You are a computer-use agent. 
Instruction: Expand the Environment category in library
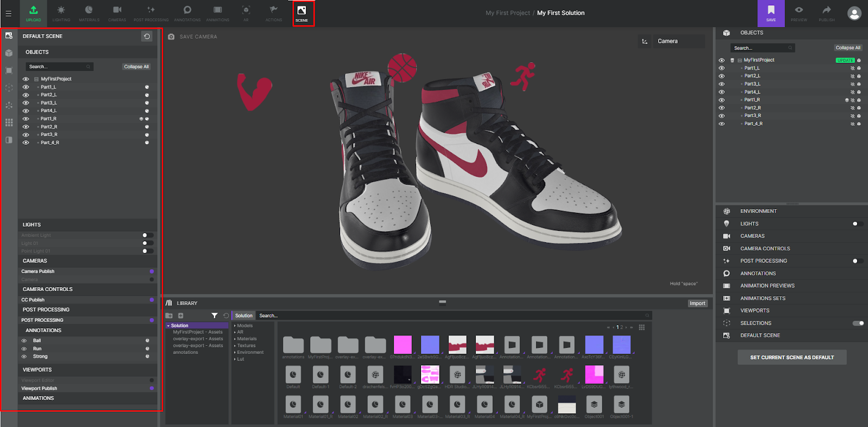click(x=250, y=352)
